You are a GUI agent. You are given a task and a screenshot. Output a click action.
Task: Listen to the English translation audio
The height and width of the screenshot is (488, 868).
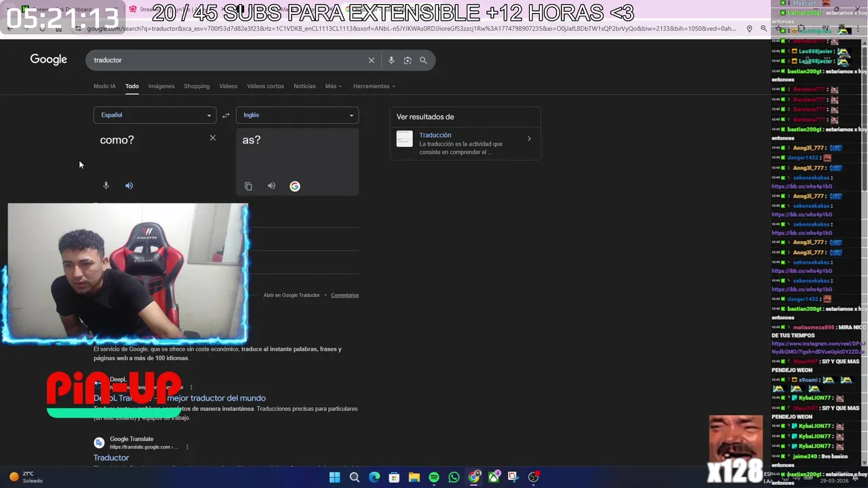pos(271,186)
